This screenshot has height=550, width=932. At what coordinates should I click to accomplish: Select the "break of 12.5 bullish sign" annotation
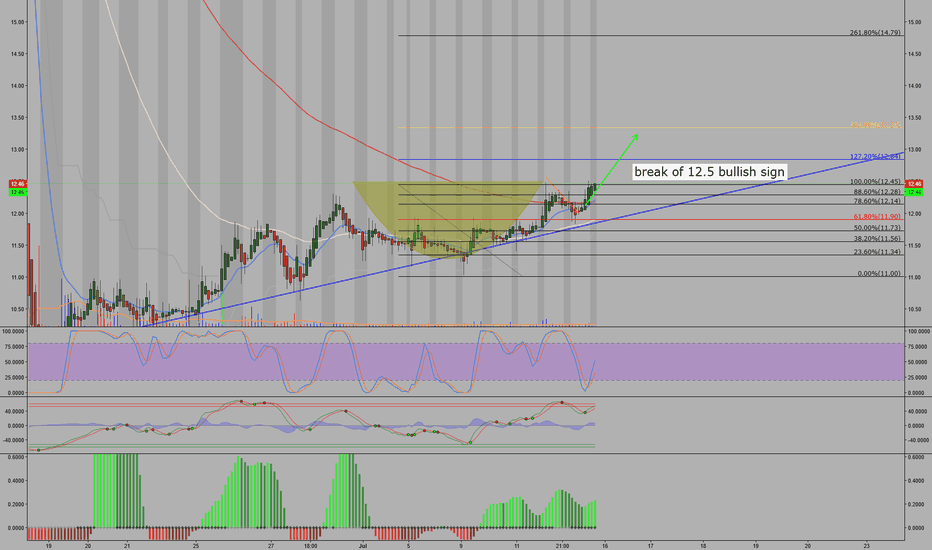coord(710,172)
